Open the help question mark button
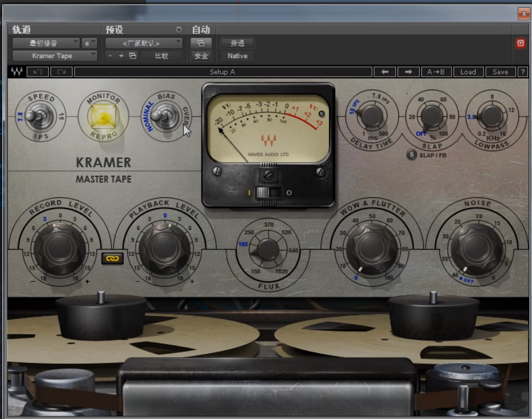532x419 pixels. coord(522,72)
